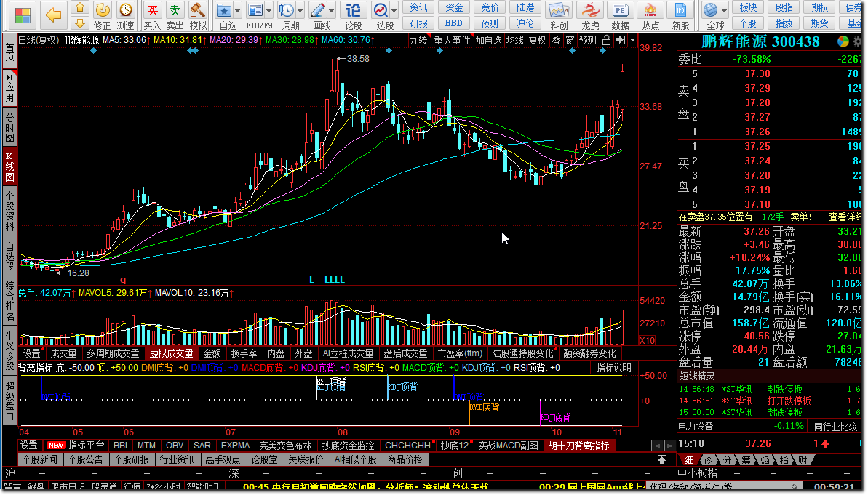
Task: Go back with the left arrow
Action: coord(53,15)
